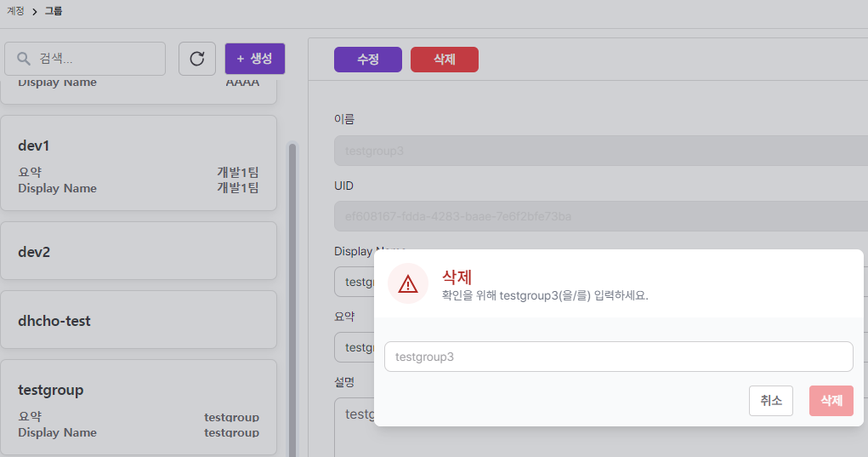Click dev1 card's 개발1팀 요약 value
Image resolution: width=868 pixels, height=457 pixels.
click(x=237, y=172)
